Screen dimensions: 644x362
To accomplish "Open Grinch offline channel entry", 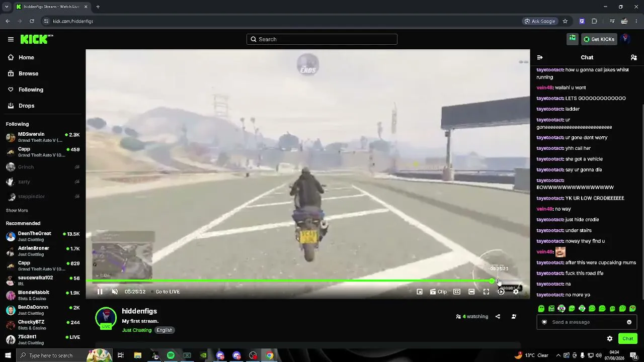I will (43, 167).
